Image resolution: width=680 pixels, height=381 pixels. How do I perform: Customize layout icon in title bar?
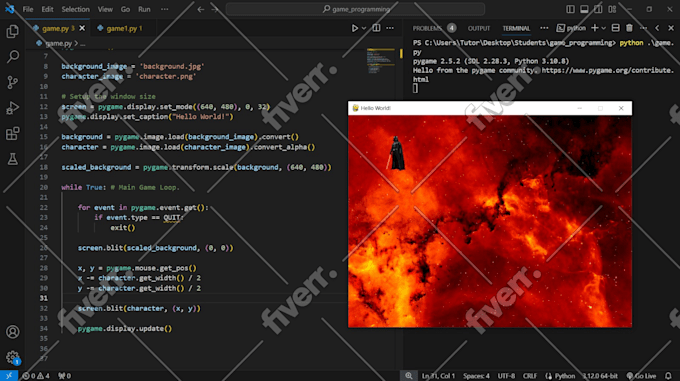[x=612, y=9]
